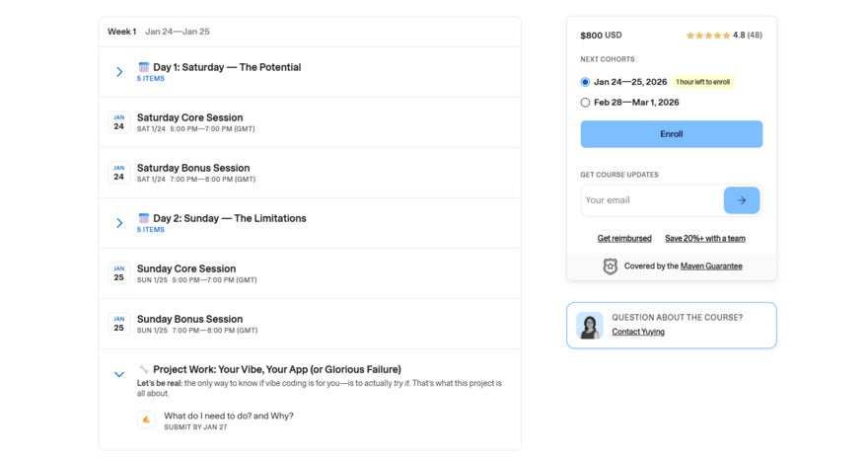Click the blue Enroll button
The width and height of the screenshot is (868, 459).
click(x=671, y=134)
